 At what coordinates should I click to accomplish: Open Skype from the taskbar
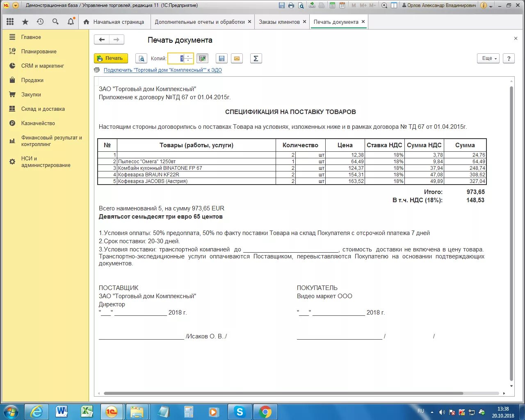(240, 412)
